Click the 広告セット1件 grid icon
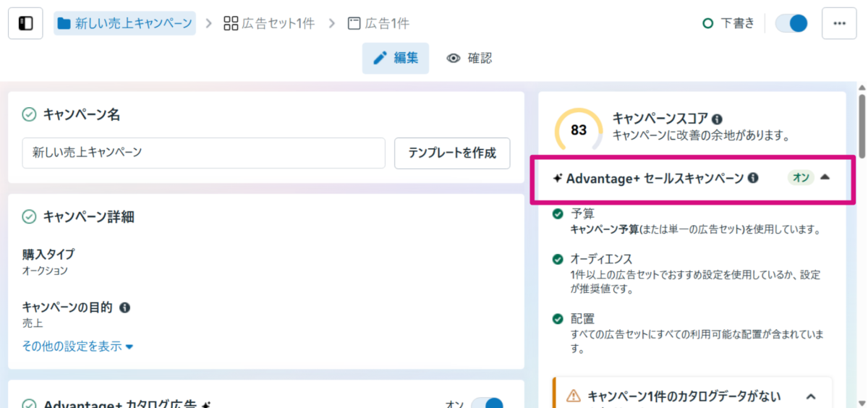The height and width of the screenshot is (408, 868). click(x=231, y=23)
